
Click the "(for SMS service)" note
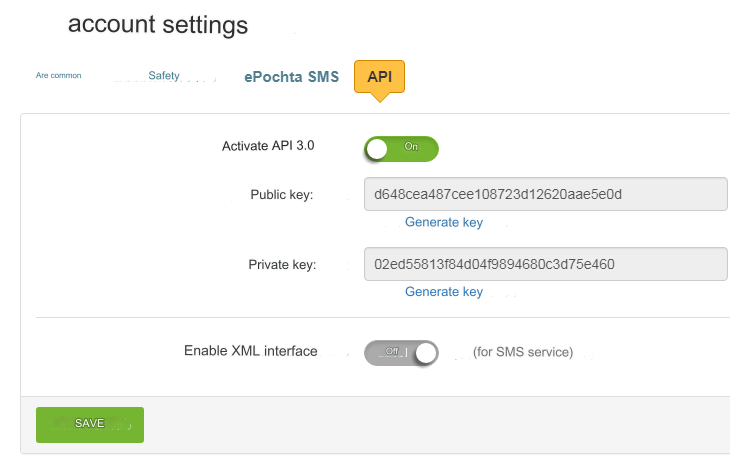tap(523, 352)
